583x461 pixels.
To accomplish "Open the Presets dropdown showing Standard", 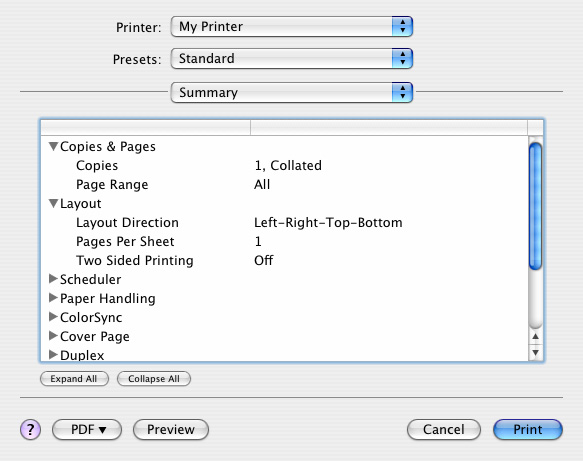I will click(292, 58).
